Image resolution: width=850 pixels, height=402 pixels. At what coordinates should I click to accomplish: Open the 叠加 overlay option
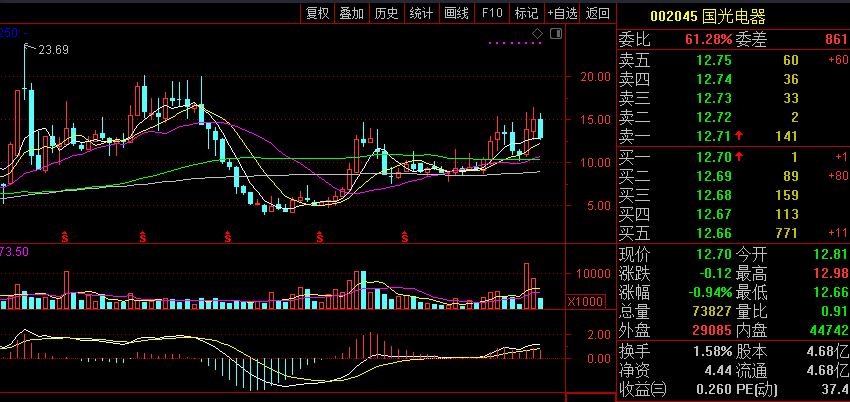coord(352,14)
